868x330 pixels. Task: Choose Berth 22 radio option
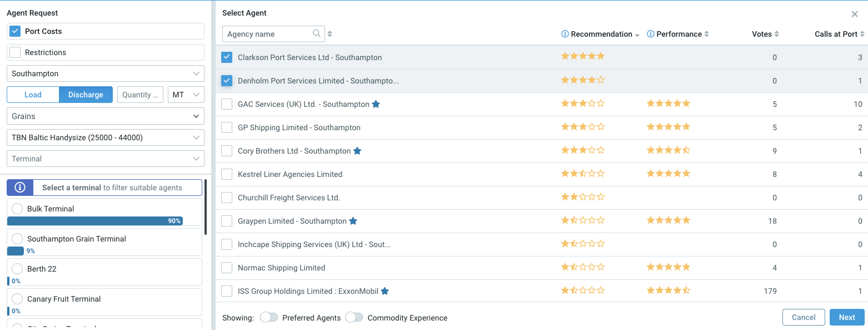coord(17,269)
